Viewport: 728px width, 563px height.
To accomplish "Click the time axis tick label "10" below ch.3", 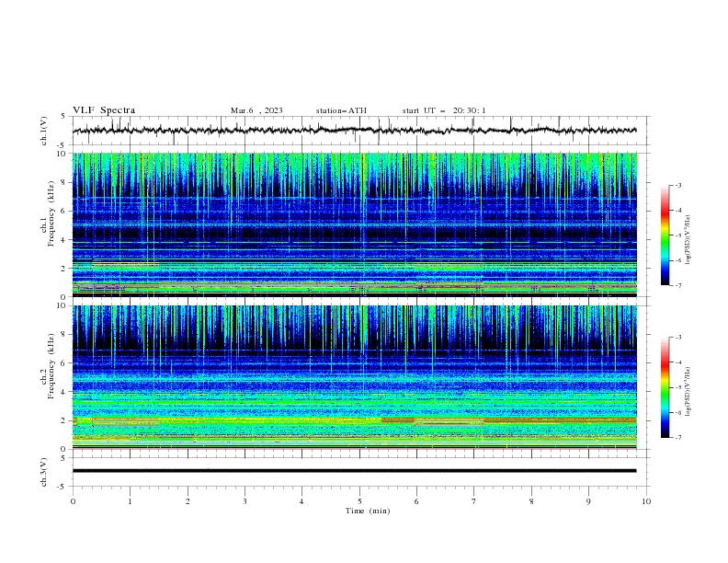I will (646, 501).
